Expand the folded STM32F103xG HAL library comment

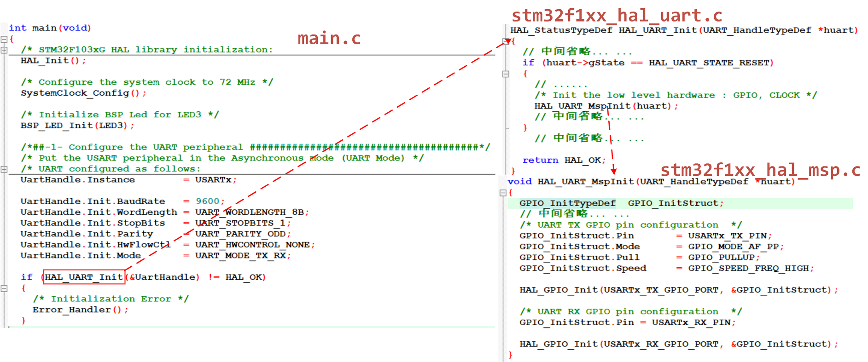[x=4, y=50]
